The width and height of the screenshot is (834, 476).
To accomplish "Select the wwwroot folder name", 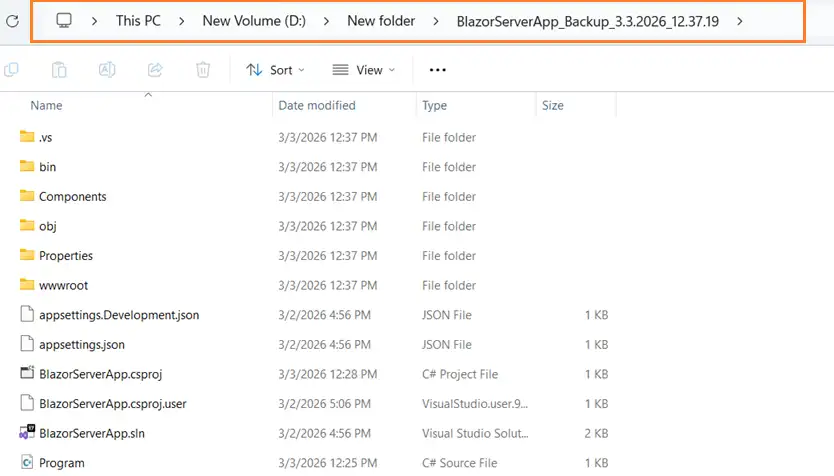I will [63, 285].
